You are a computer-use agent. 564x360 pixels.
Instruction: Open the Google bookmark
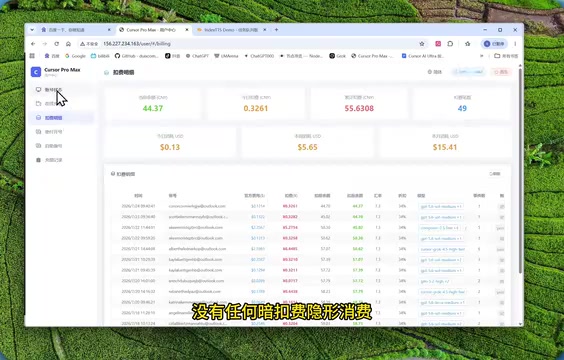coord(75,56)
